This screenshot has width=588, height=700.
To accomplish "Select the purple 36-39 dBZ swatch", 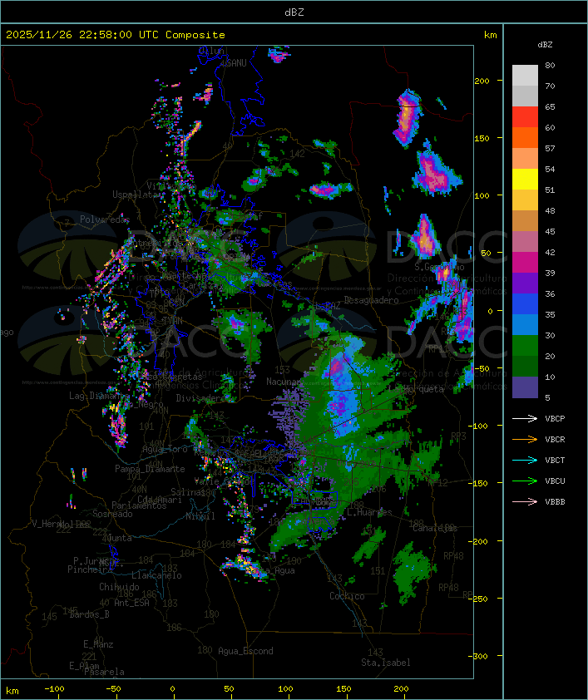I will point(525,283).
